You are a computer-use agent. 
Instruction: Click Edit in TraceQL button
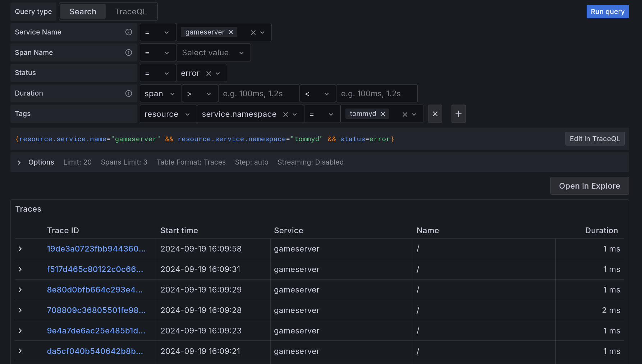click(x=595, y=139)
